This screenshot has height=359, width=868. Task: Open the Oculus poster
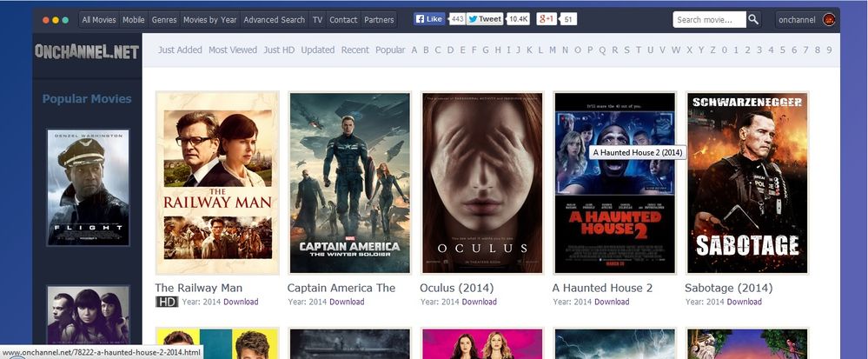pos(482,183)
